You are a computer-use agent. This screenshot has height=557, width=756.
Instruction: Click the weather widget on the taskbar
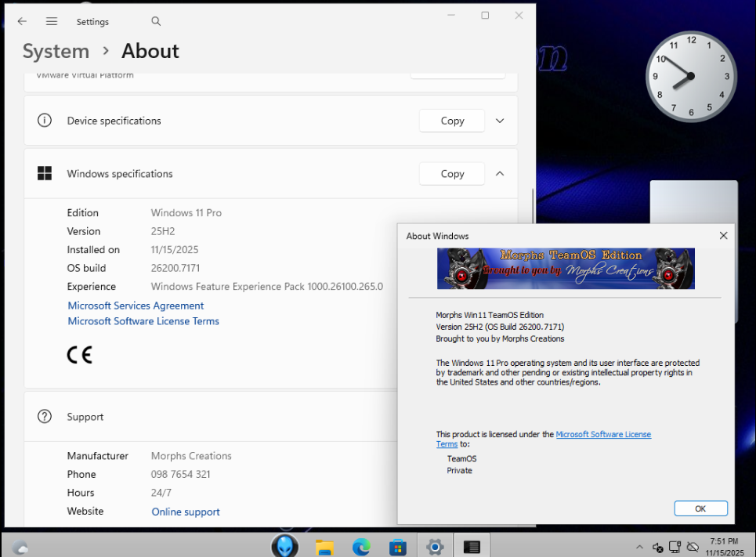tap(20, 547)
